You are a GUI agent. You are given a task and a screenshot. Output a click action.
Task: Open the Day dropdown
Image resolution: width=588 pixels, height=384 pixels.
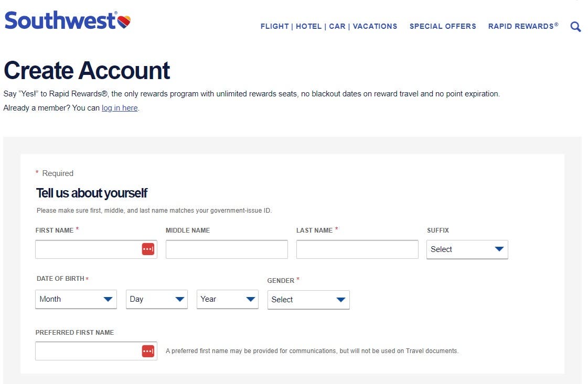tap(156, 299)
